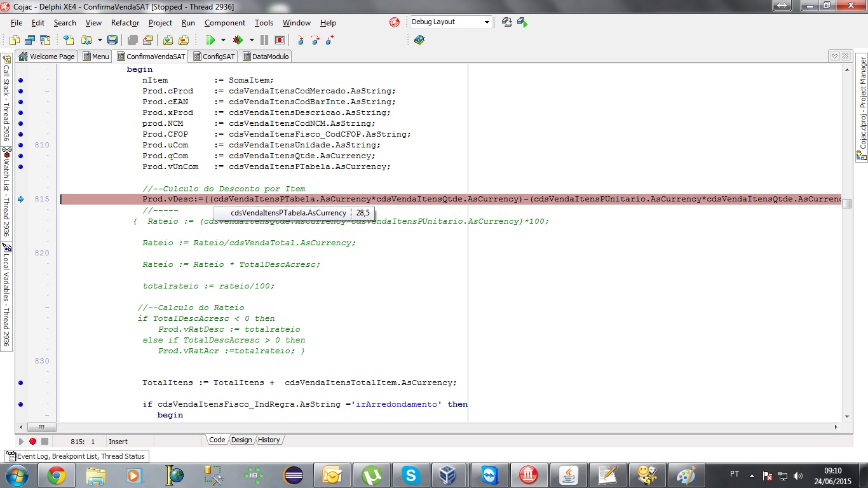Toggle between form and unit view
868x488 pixels.
45,39
